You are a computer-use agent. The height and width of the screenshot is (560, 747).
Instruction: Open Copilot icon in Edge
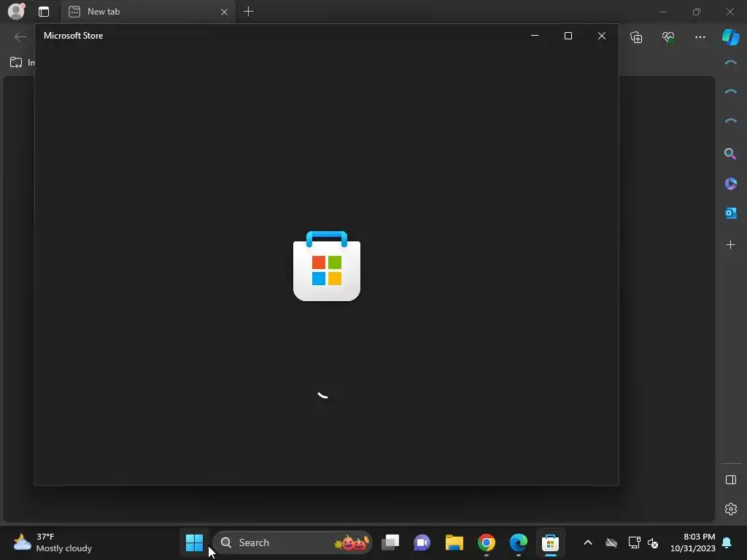(x=731, y=36)
